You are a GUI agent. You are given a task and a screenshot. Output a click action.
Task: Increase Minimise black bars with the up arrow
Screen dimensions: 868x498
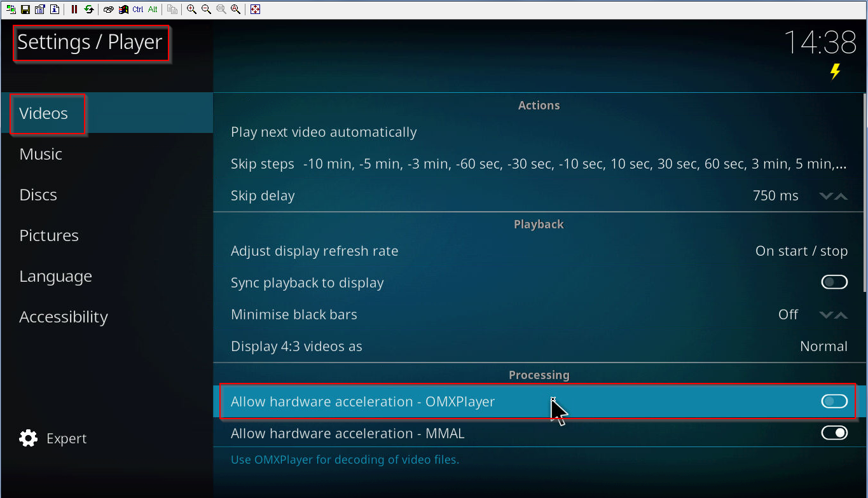[x=841, y=315]
